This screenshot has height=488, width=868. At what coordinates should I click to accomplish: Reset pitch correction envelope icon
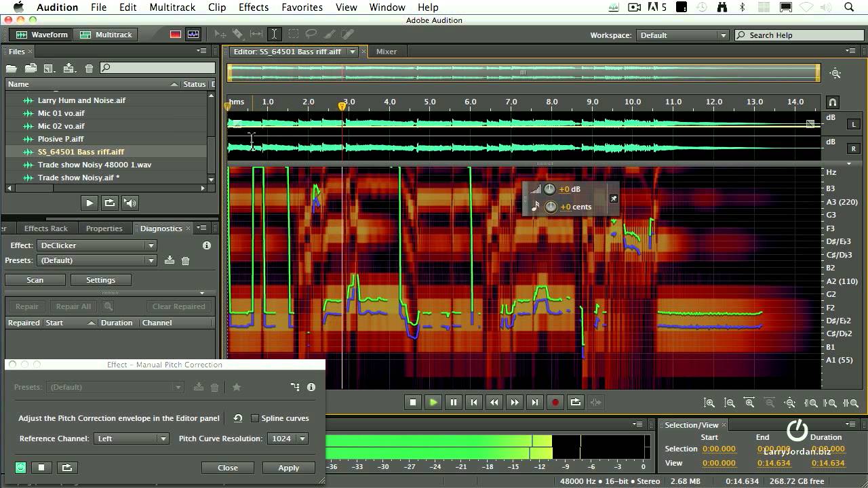(238, 418)
